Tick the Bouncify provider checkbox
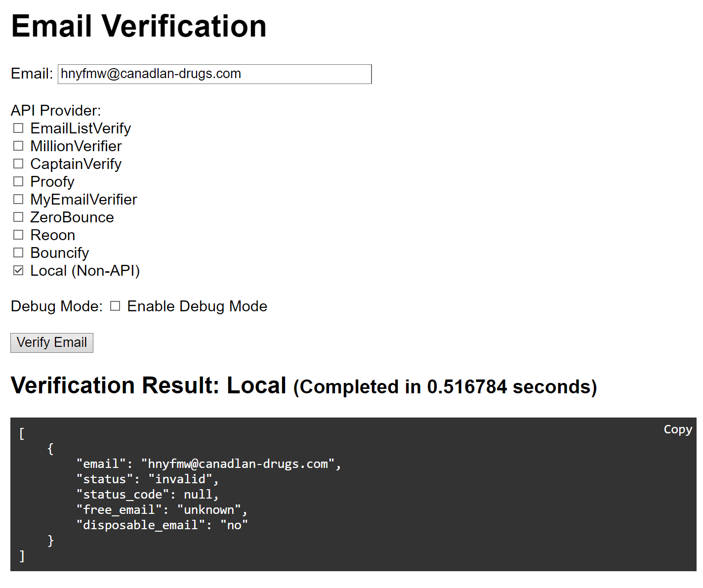The height and width of the screenshot is (588, 703). (18, 253)
